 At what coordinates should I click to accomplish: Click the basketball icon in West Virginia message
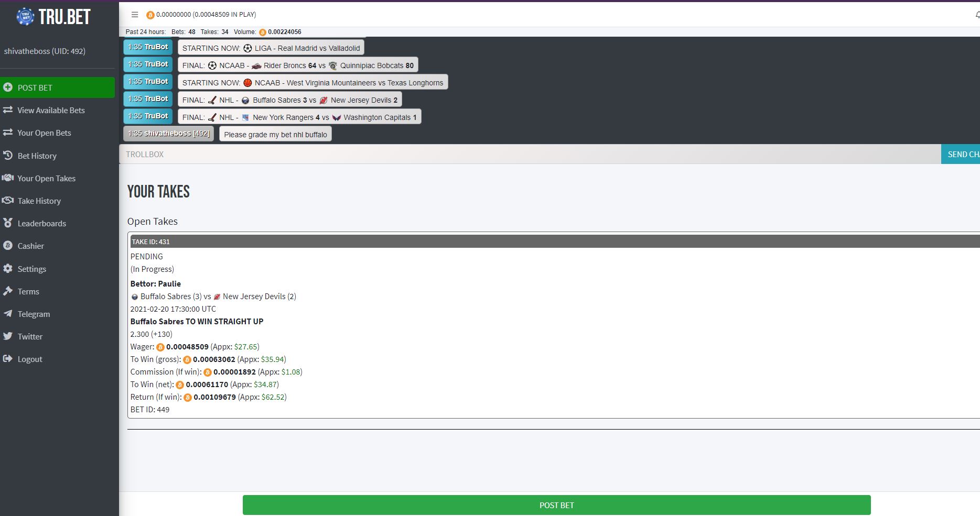247,83
